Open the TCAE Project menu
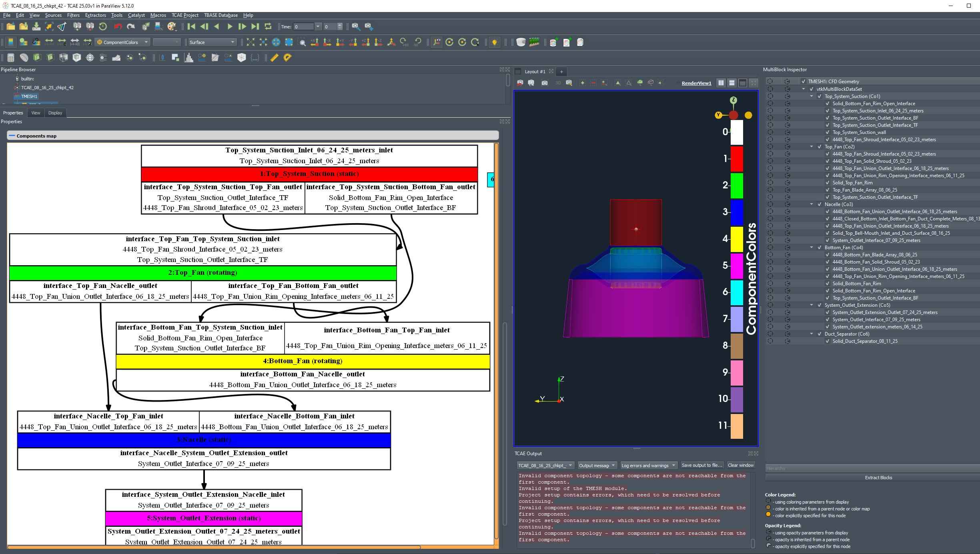Image resolution: width=980 pixels, height=554 pixels. 185,15
